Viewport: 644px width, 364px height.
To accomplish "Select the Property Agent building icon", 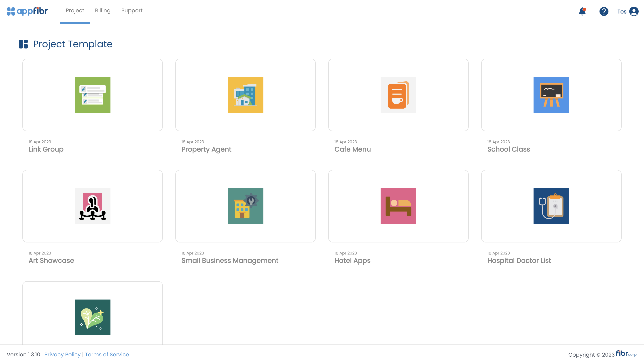I will pyautogui.click(x=245, y=95).
